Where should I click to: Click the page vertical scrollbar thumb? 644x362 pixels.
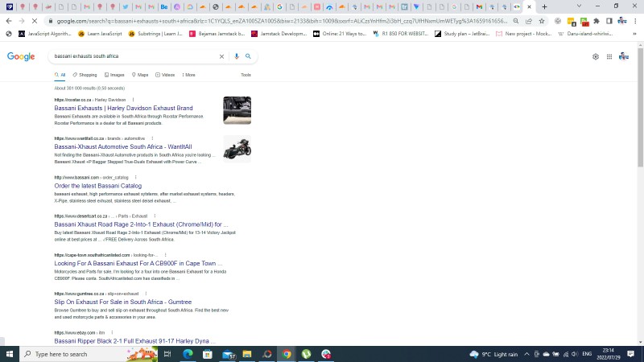(x=640, y=108)
